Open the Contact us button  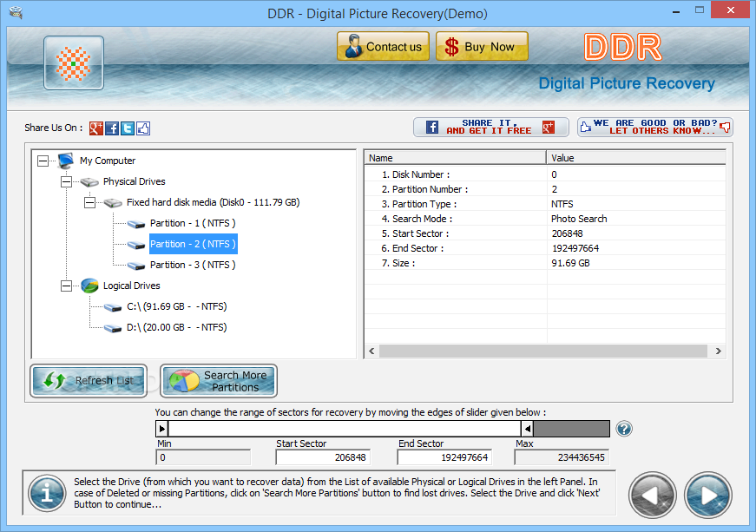point(383,46)
